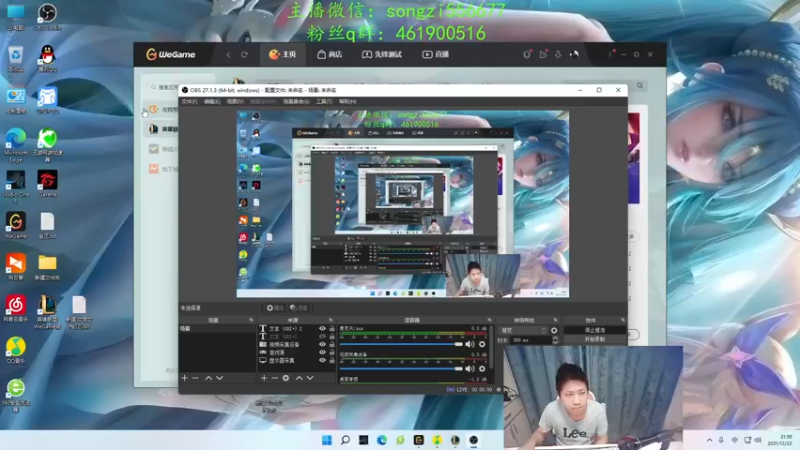Screen dimensions: 800x450
Task: Open the OBS Tools menu
Action: pos(324,102)
